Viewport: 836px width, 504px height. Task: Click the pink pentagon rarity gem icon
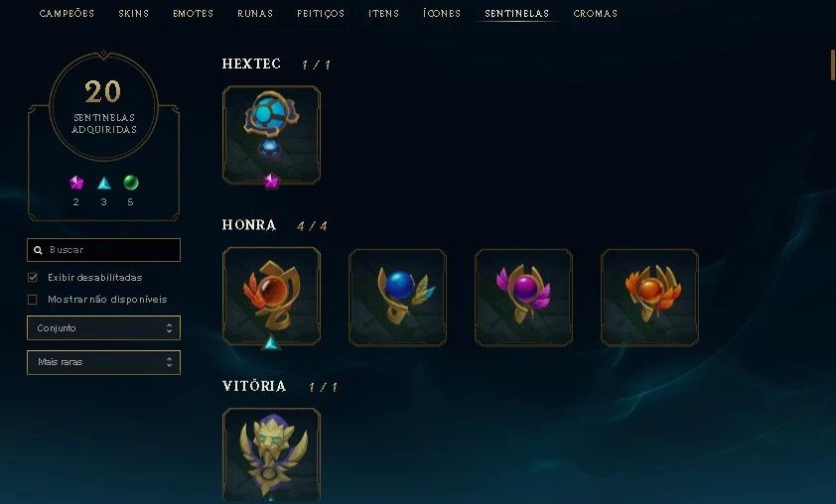coord(76,183)
